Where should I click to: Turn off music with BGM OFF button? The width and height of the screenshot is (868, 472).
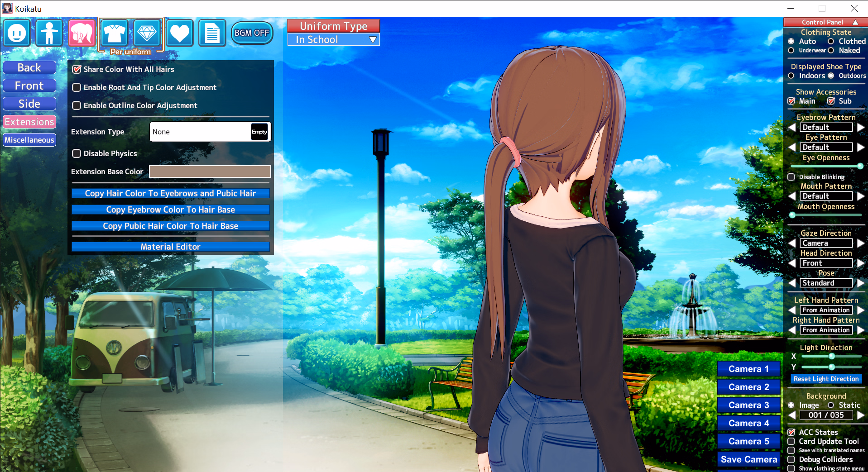pos(252,33)
